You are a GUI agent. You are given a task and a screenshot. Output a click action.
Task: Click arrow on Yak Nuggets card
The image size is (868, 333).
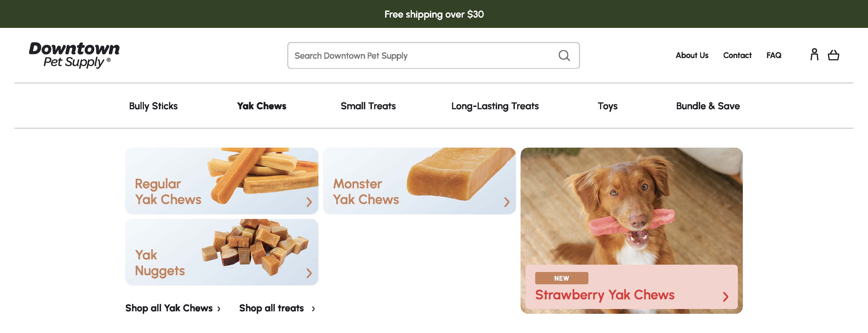pyautogui.click(x=309, y=273)
